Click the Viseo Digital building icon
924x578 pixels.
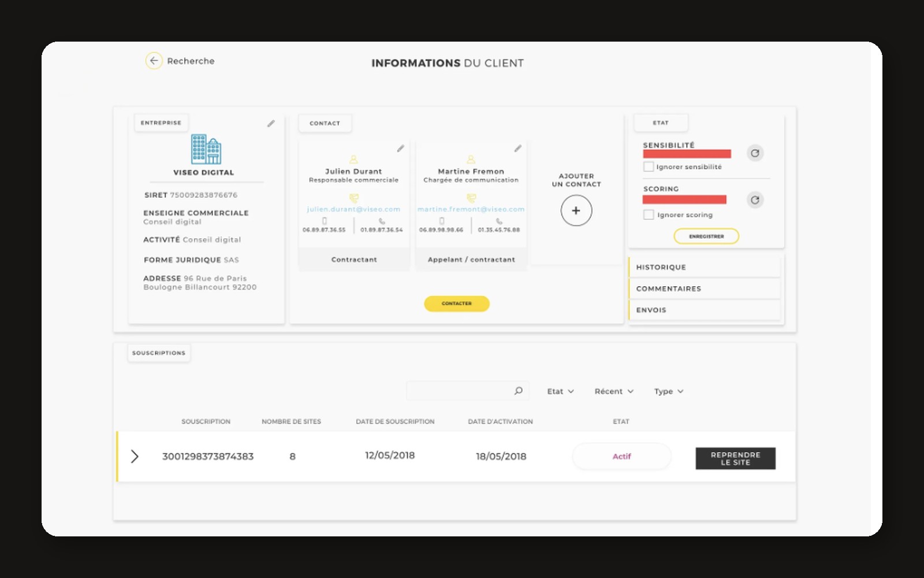[x=206, y=149]
